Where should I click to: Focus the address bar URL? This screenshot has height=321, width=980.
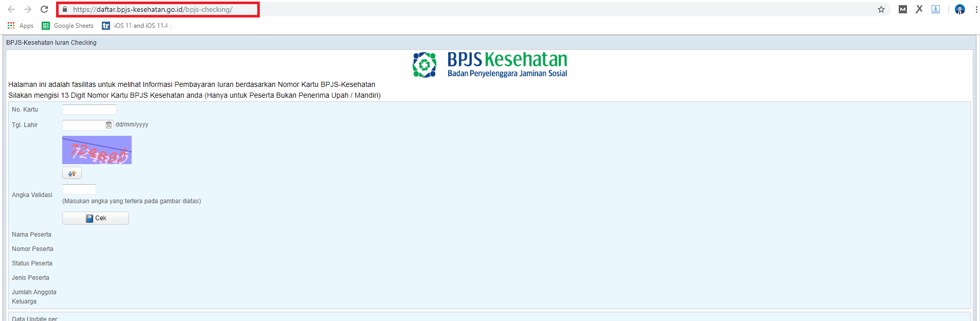point(153,9)
